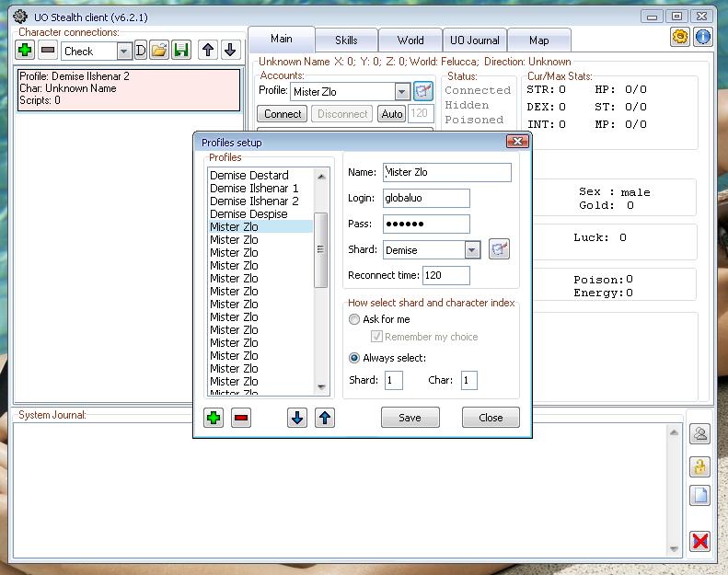Click Save in Profiles setup
The height and width of the screenshot is (575, 728).
click(x=410, y=418)
